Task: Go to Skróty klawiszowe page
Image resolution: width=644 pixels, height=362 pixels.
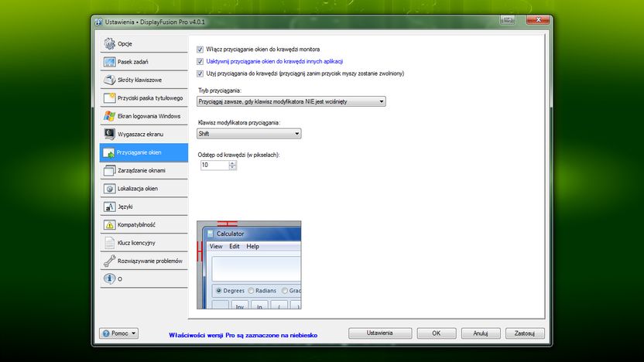Action: click(144, 80)
